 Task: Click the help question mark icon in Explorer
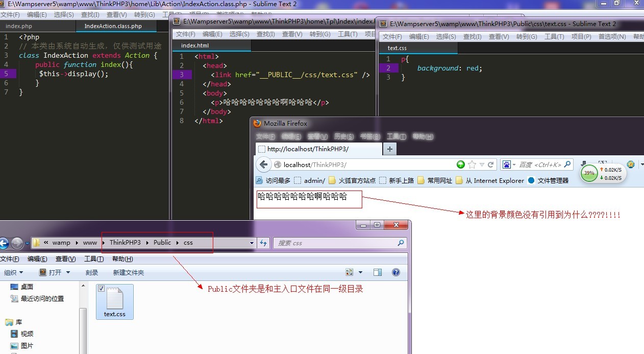coord(396,272)
